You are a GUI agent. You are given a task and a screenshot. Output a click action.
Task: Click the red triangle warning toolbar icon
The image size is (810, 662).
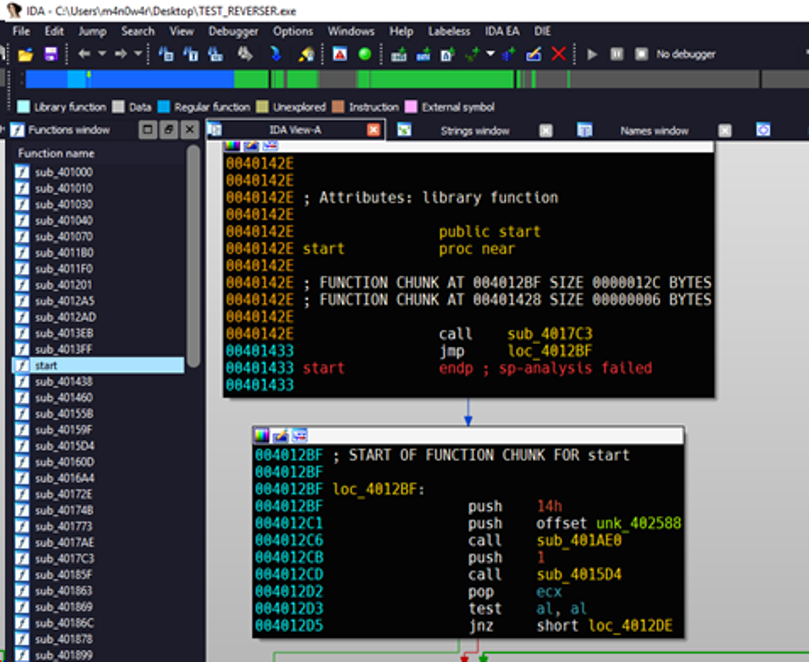click(x=341, y=54)
